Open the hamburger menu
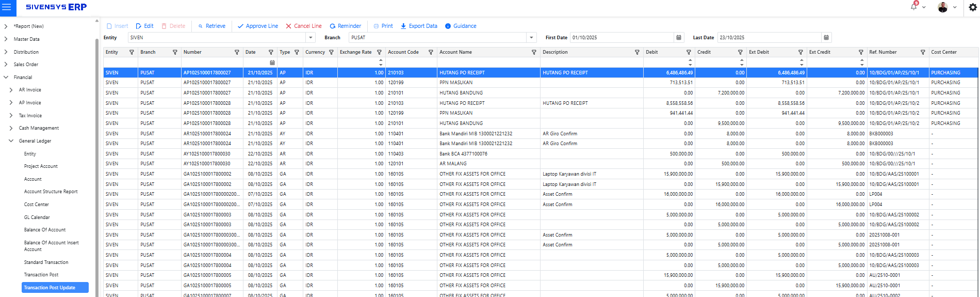980x297 pixels. point(7,7)
